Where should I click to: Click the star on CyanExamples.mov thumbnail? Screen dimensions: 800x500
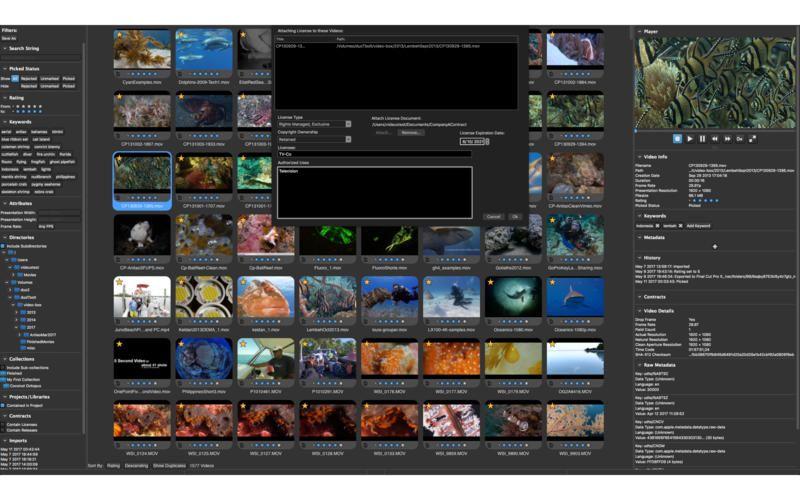point(119,35)
